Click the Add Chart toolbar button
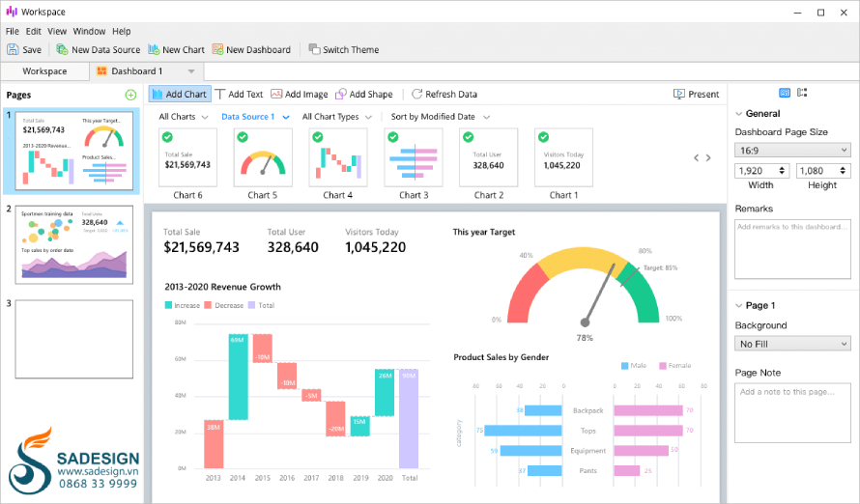 tap(180, 95)
